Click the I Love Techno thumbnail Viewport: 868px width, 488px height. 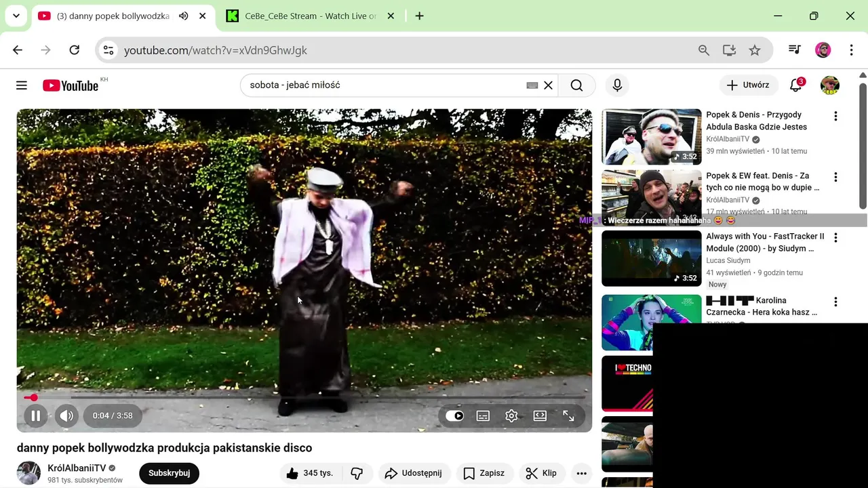tap(627, 384)
